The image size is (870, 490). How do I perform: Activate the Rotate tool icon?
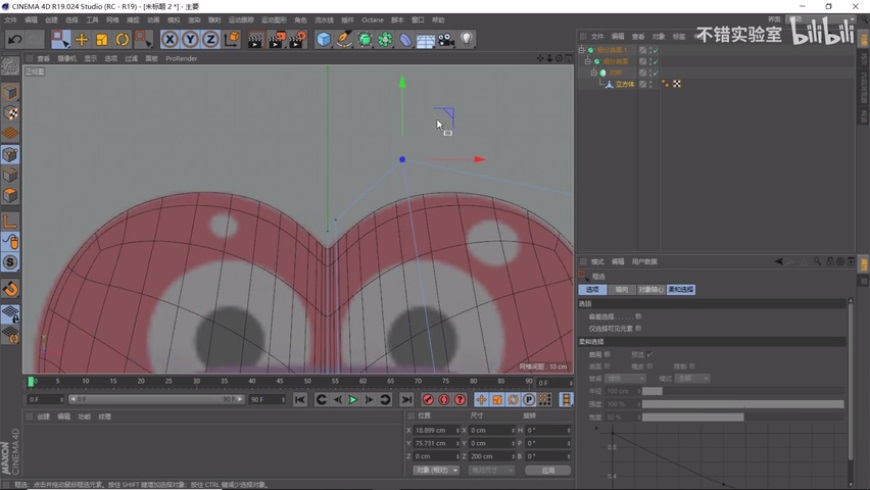(122, 39)
